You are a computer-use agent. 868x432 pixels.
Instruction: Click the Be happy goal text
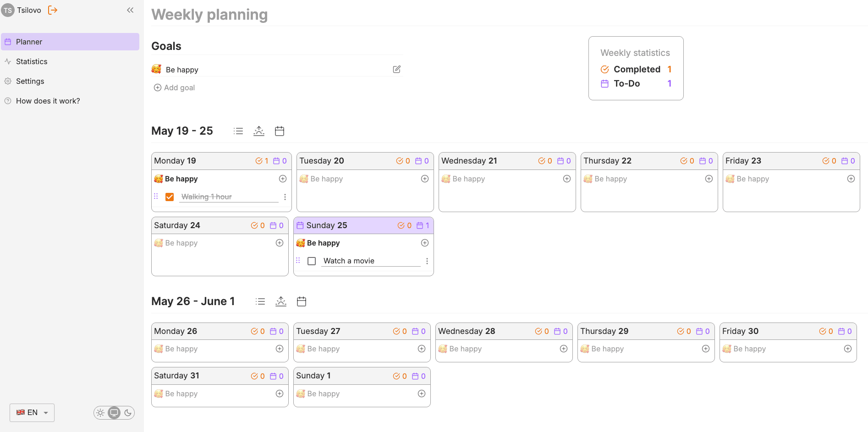[182, 70]
